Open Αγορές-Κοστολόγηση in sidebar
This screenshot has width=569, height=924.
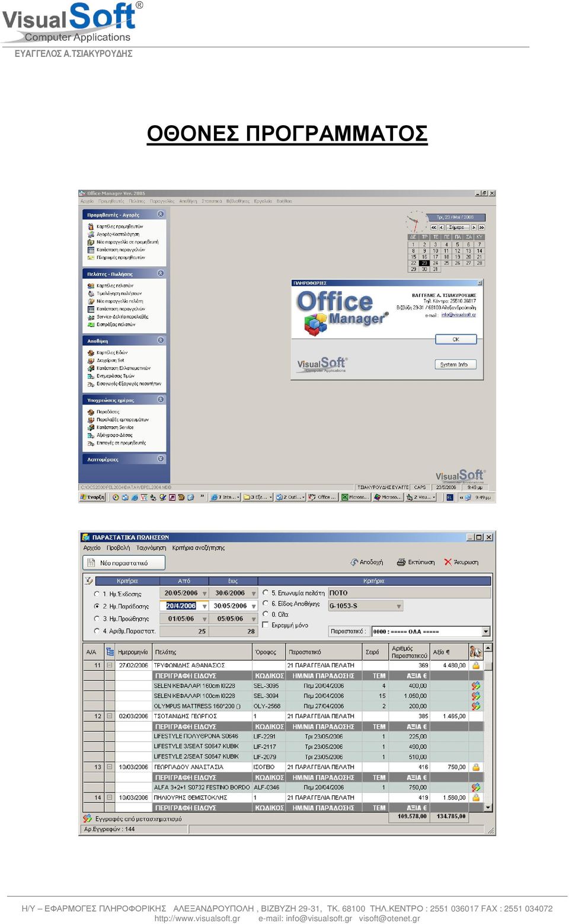click(118, 234)
